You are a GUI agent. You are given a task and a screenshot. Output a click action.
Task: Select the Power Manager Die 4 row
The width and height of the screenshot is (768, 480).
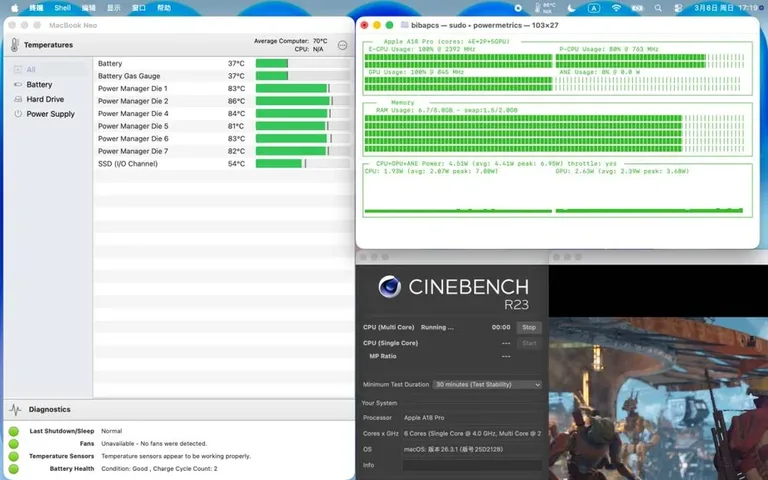click(223, 114)
